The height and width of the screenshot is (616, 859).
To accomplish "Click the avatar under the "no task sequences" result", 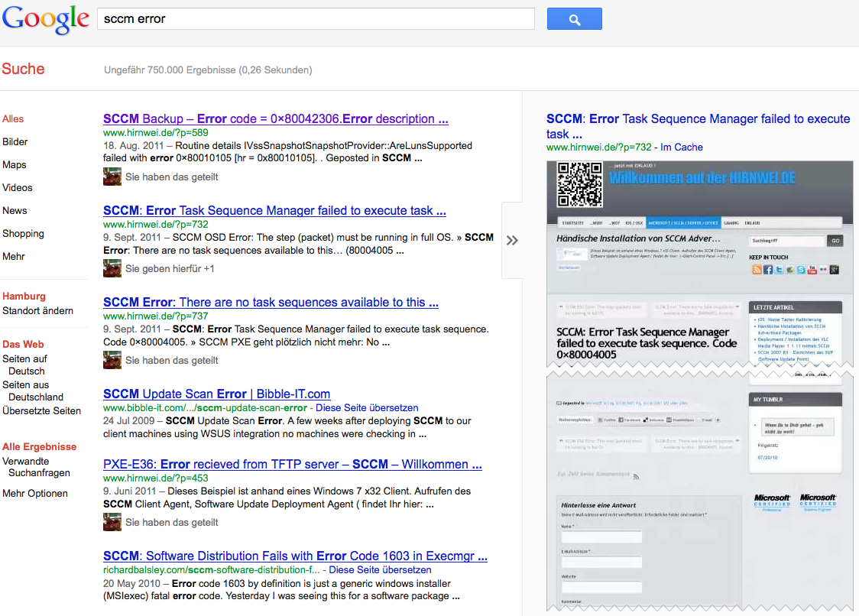I will point(112,360).
